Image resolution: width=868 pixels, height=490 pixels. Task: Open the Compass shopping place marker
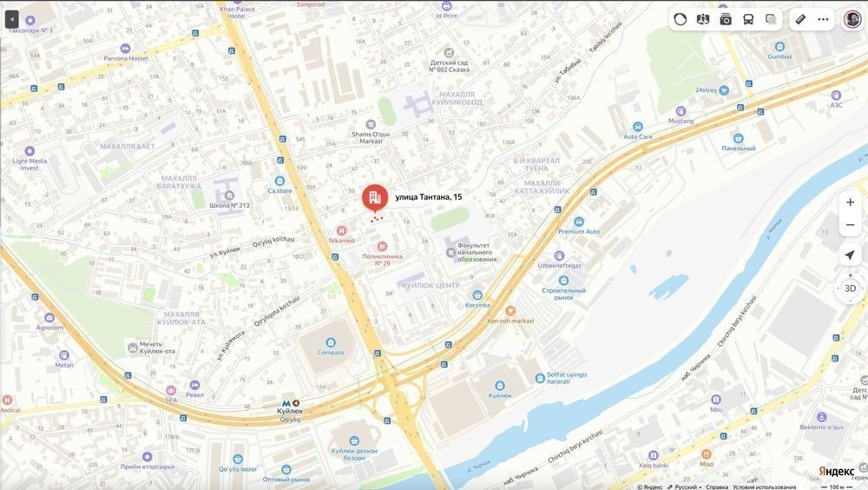click(x=331, y=342)
